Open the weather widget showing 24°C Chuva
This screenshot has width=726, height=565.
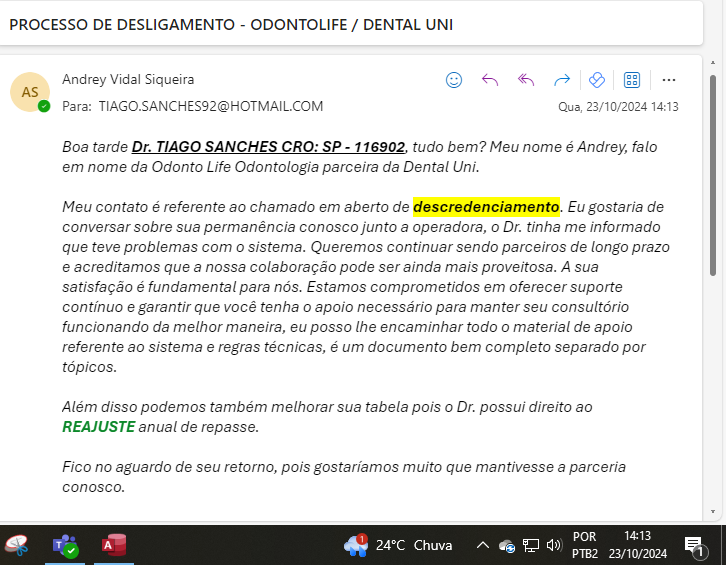click(398, 545)
